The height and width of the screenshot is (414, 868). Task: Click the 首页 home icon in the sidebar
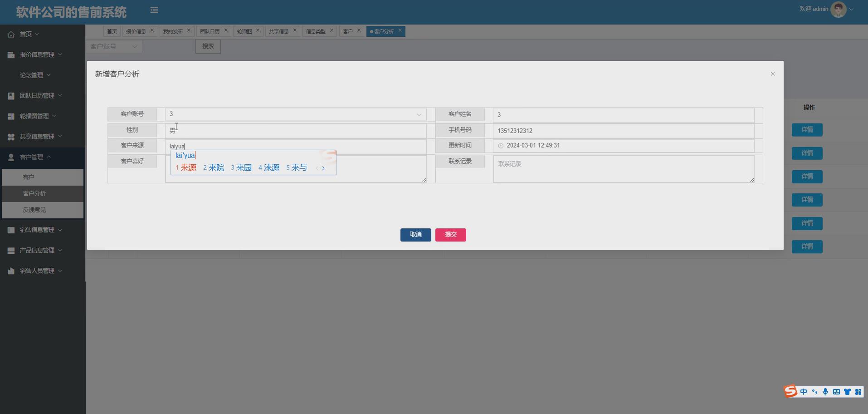pos(11,34)
